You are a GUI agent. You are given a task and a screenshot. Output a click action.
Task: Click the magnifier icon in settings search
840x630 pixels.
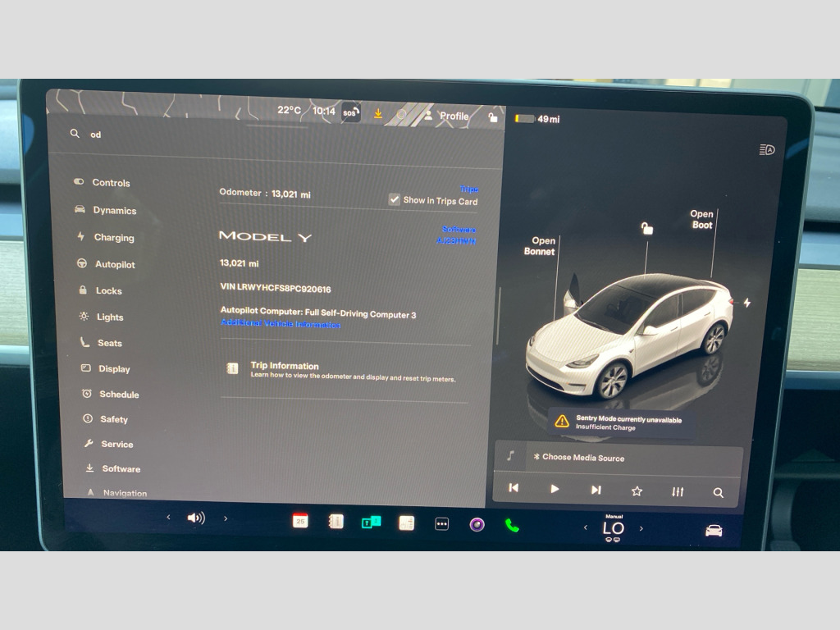tap(75, 134)
